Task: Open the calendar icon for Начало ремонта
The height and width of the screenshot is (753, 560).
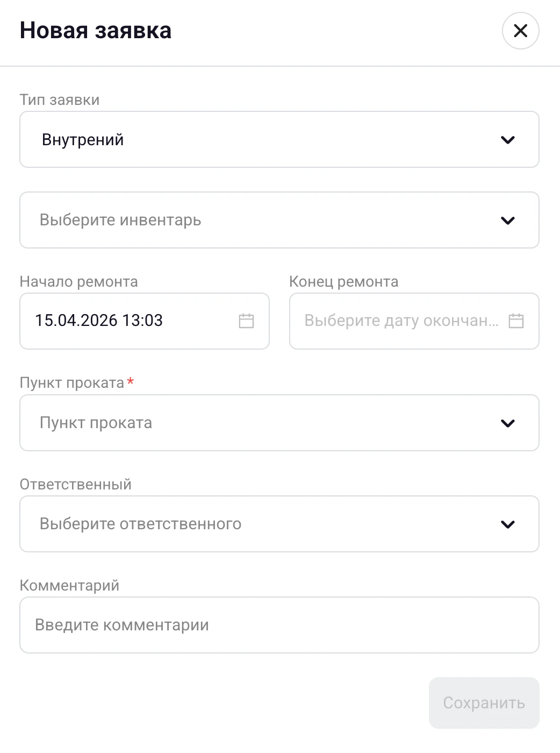Action: (247, 321)
